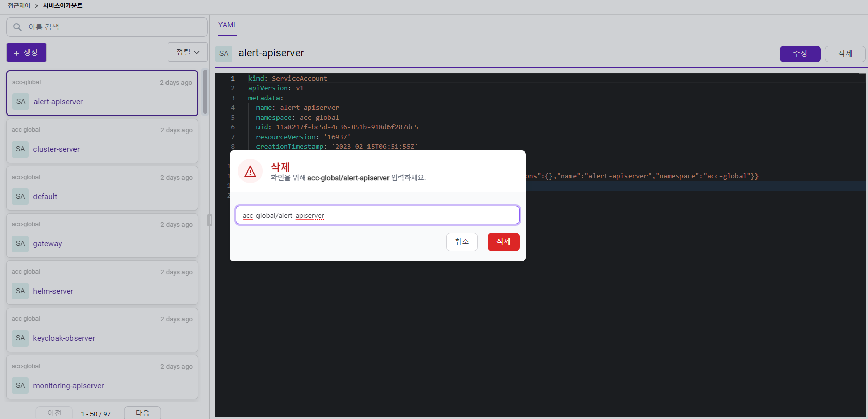The image size is (868, 419).
Task: Click the purple 수정 edit button
Action: point(800,54)
